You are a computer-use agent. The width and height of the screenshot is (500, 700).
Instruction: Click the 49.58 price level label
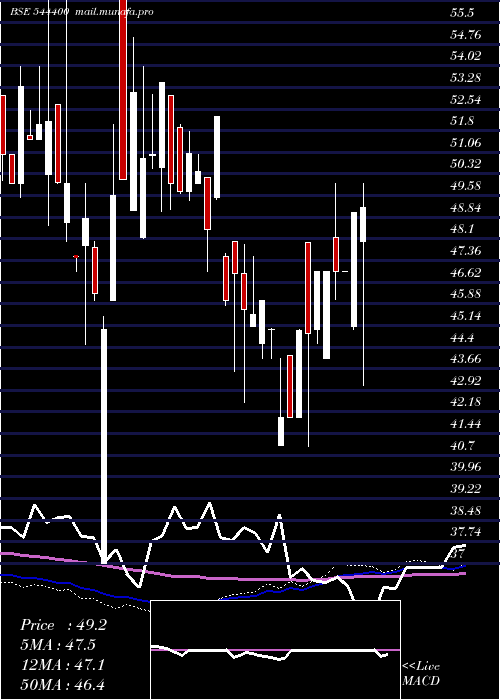[x=466, y=186]
